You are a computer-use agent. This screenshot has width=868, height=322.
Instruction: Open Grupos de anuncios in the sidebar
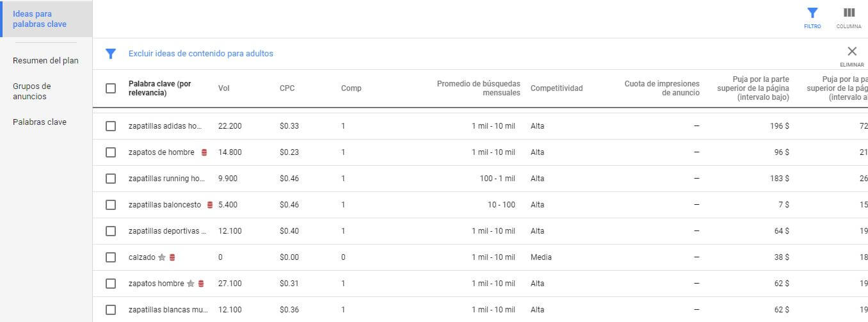click(32, 92)
